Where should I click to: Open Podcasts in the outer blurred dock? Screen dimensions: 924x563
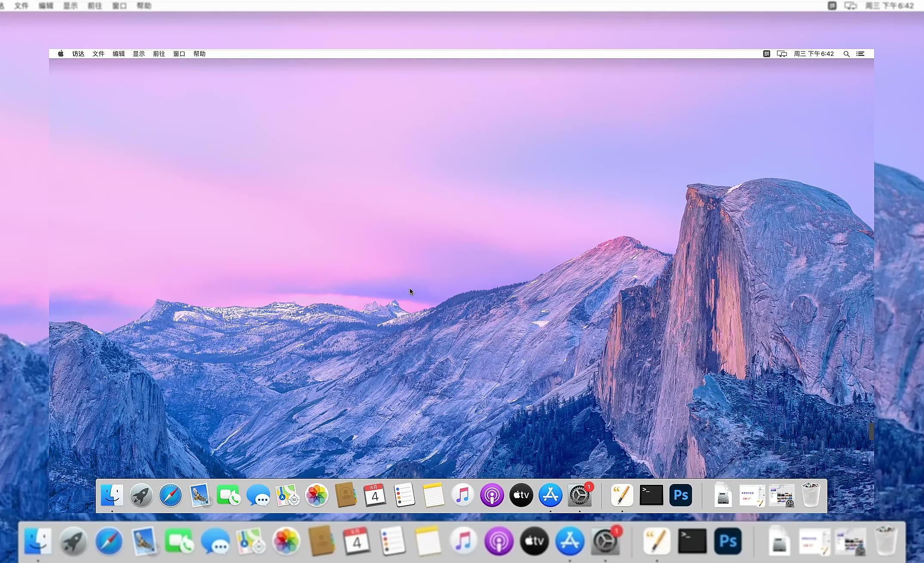coord(499,541)
